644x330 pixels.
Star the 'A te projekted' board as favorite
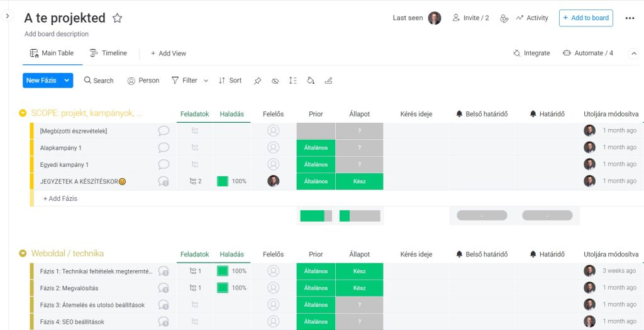(117, 18)
